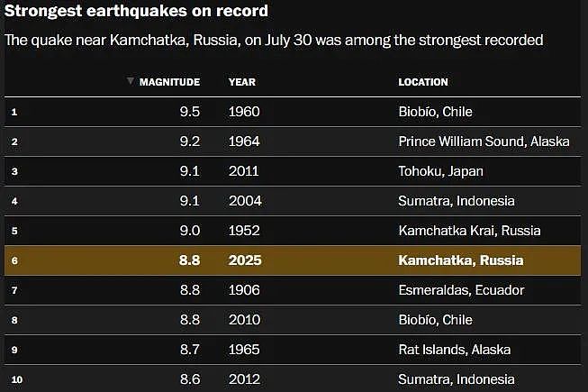Select Prince William Sound, Alaska location
588x392 pixels.
point(484,141)
